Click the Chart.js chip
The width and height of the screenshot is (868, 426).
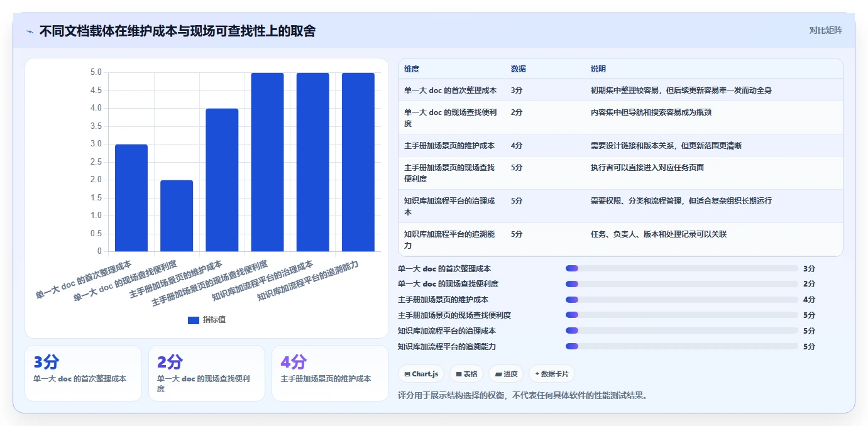(x=421, y=374)
